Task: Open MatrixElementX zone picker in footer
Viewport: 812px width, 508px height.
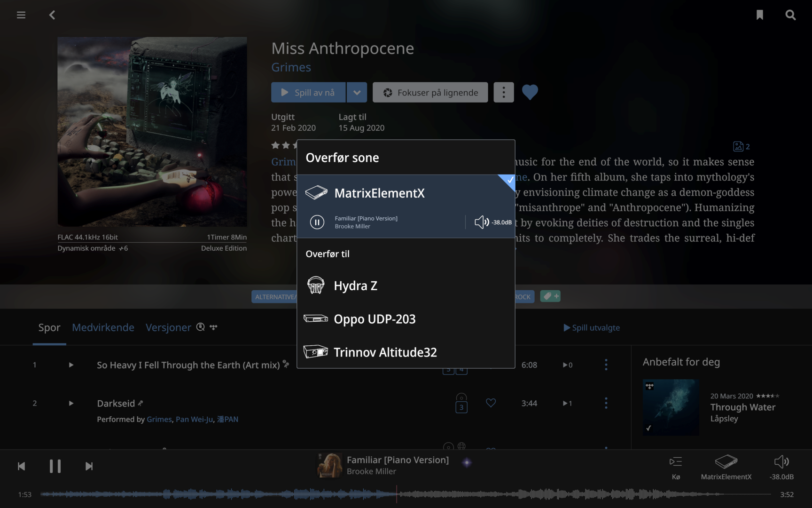Action: click(x=726, y=468)
